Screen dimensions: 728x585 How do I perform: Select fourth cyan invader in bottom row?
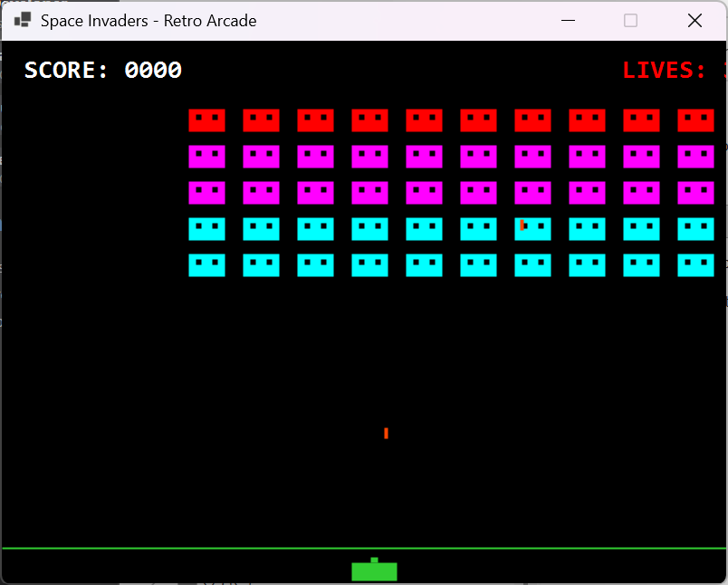[370, 265]
